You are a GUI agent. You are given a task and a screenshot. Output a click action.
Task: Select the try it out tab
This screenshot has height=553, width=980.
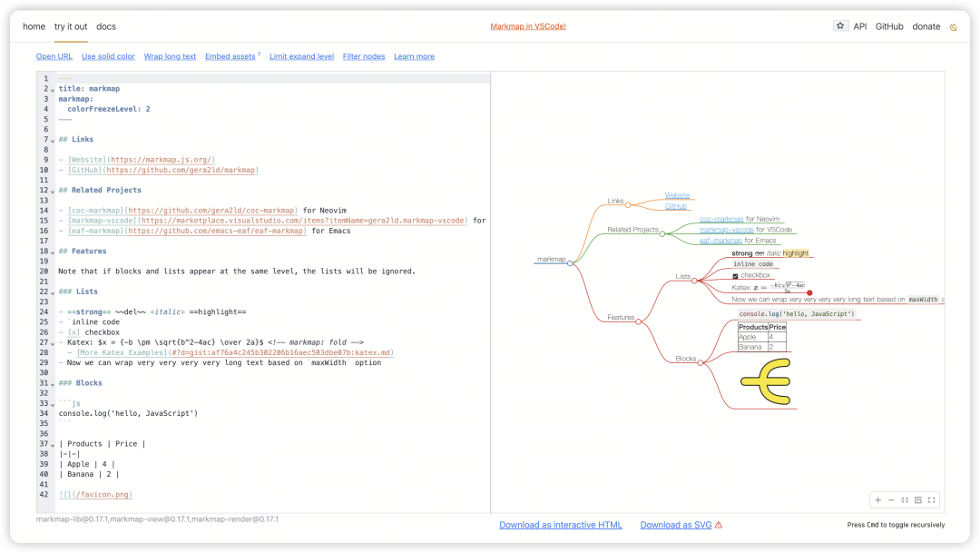tap(71, 26)
